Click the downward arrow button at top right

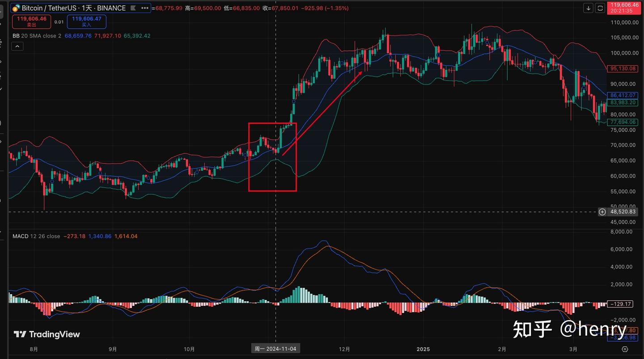589,8
